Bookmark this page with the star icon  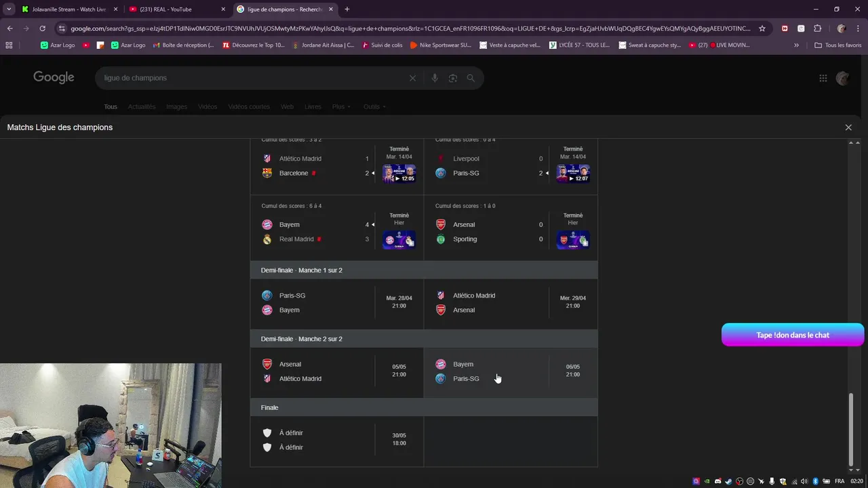click(762, 28)
